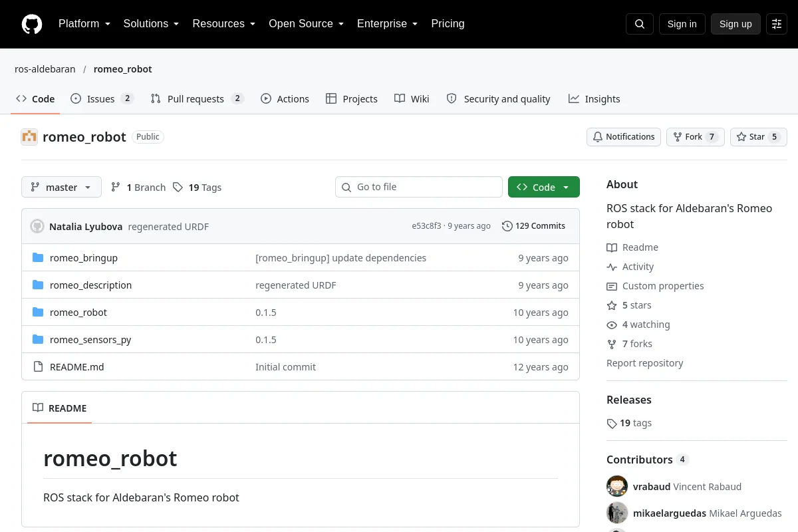Click the README book icon in the file header
Viewport: 798px width, 532px height.
point(38,408)
